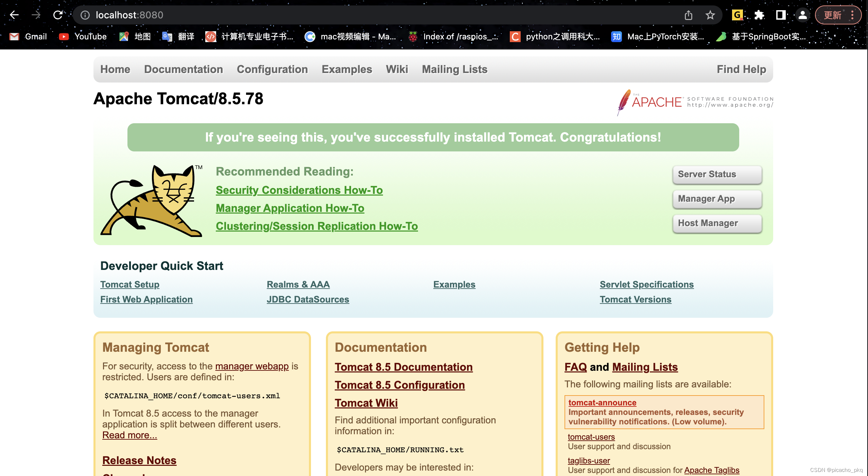Select Mailing Lists in navigation bar
The width and height of the screenshot is (868, 476).
454,69
